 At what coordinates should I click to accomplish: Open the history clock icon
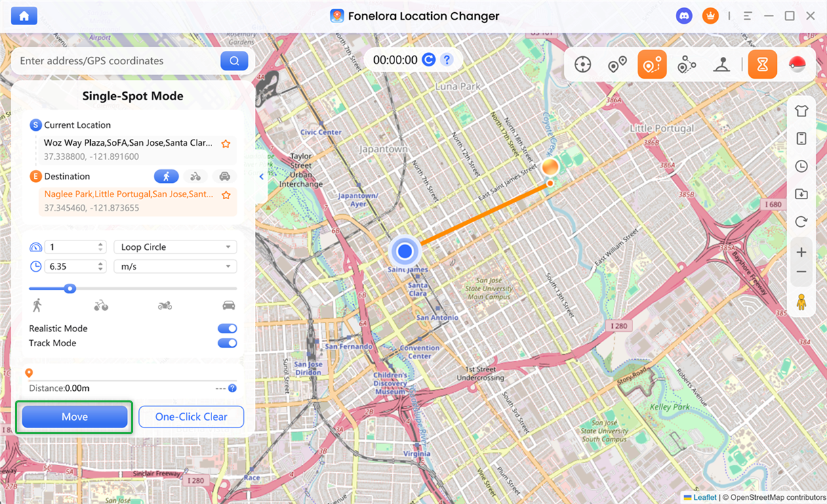point(801,166)
